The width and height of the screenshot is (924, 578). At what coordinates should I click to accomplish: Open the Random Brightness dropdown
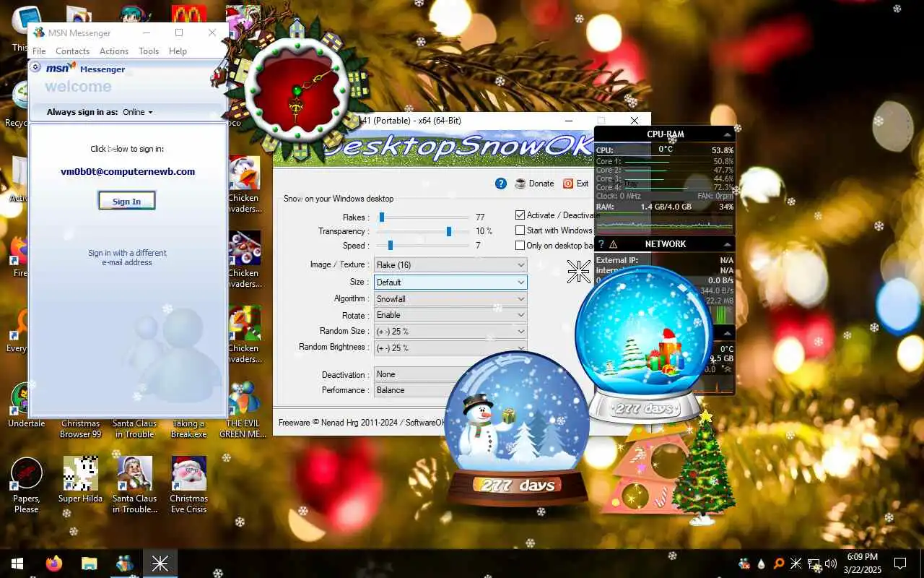[450, 348]
